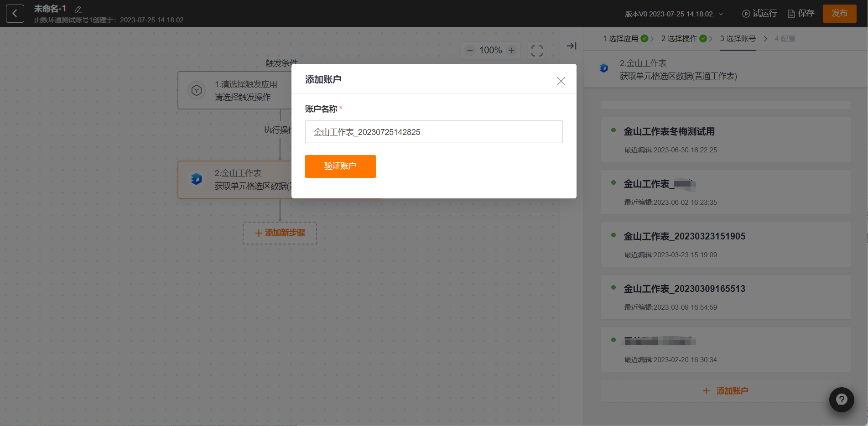The width and height of the screenshot is (868, 426).
Task: Close the 添加账户 dialog
Action: coord(561,81)
